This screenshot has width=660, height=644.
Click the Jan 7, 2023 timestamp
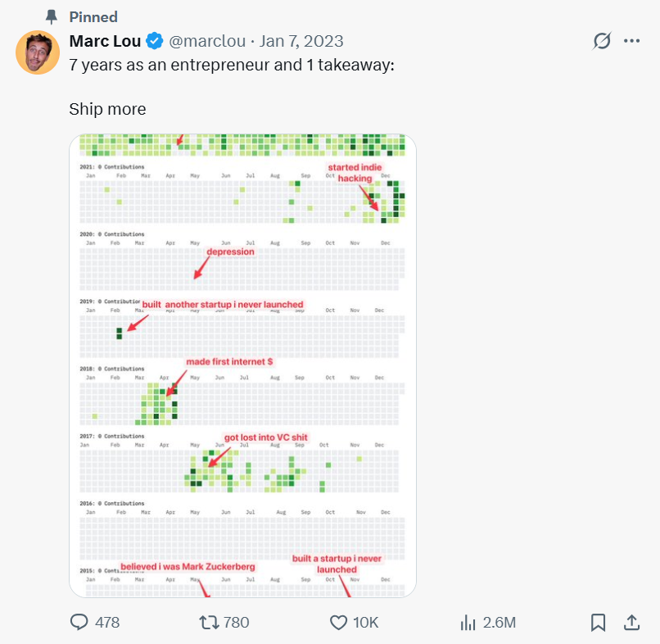(x=301, y=41)
